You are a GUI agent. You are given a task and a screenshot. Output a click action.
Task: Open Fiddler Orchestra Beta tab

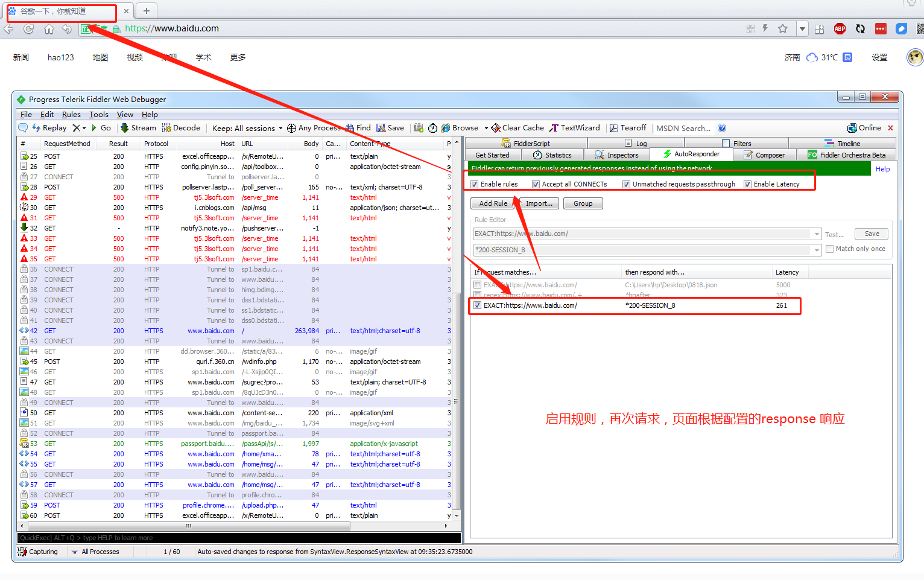[847, 155]
